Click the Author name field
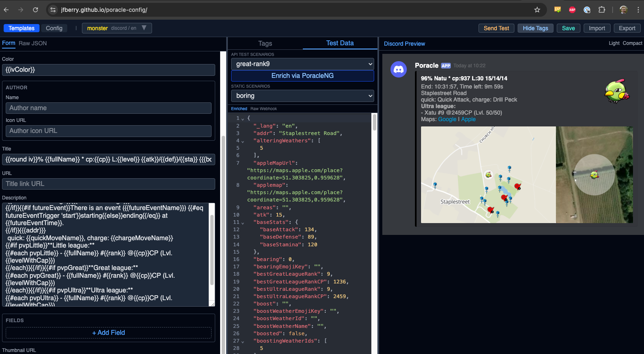The image size is (644, 354). pos(108,108)
